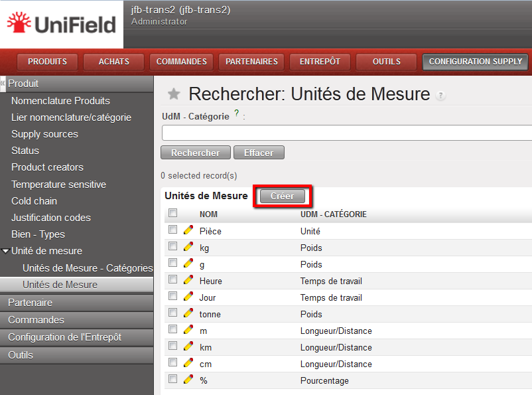The width and height of the screenshot is (532, 395).
Task: Open Temperature sensitive in sidebar
Action: 58,185
